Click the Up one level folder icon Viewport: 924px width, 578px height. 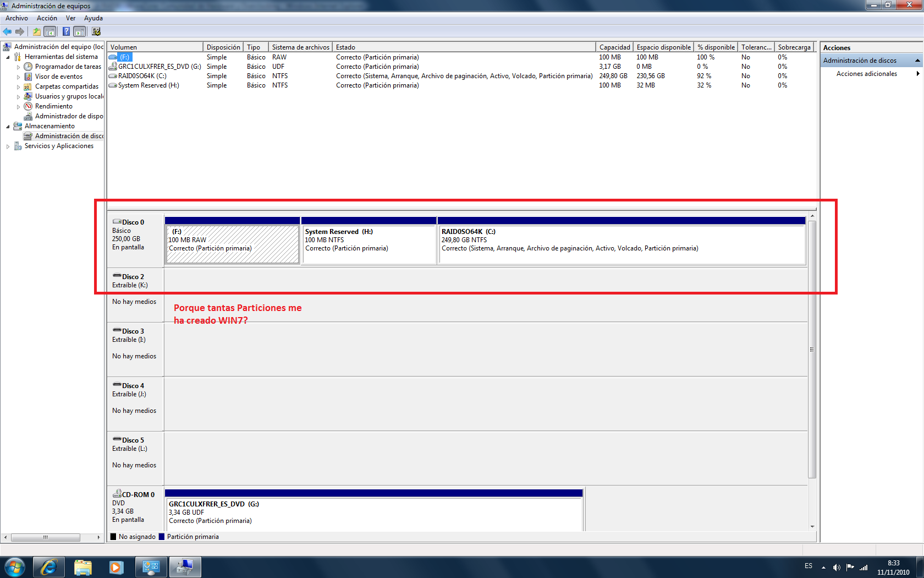(x=36, y=31)
